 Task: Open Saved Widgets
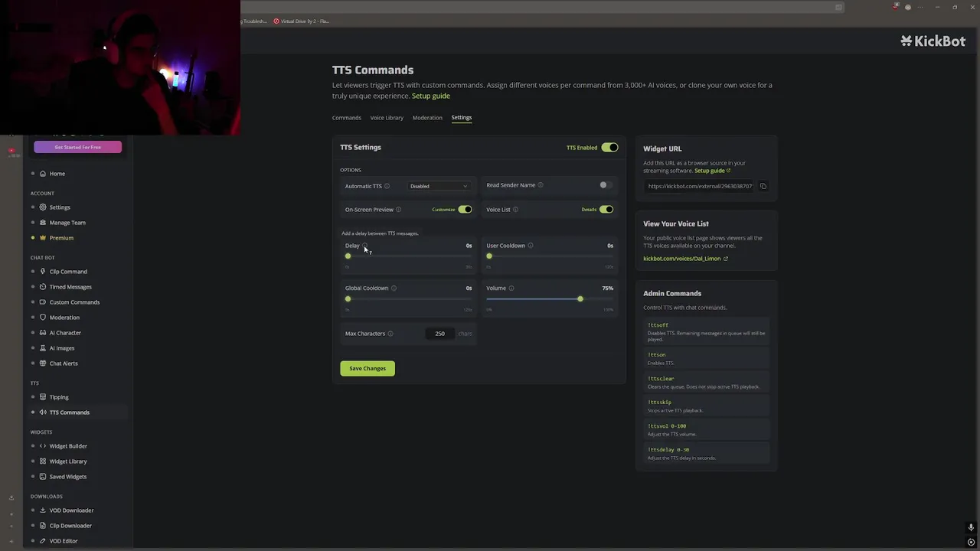click(x=67, y=477)
